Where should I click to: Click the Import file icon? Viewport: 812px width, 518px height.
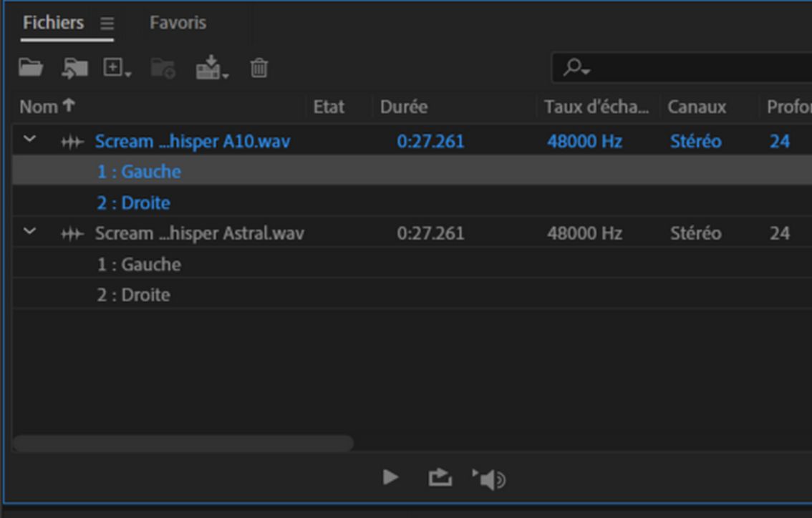(x=74, y=68)
